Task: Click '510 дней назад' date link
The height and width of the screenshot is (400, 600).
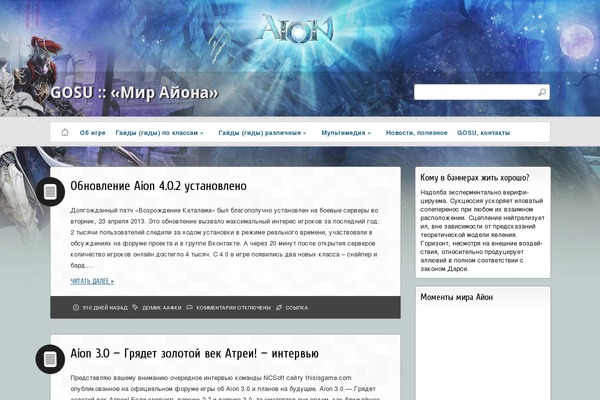Action: pos(105,308)
